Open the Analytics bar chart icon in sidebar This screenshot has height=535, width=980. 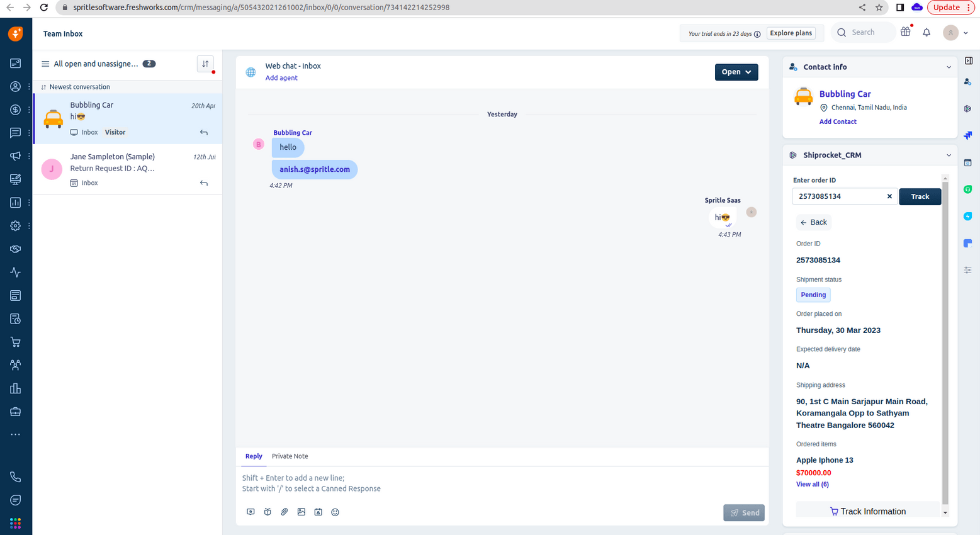(x=16, y=203)
